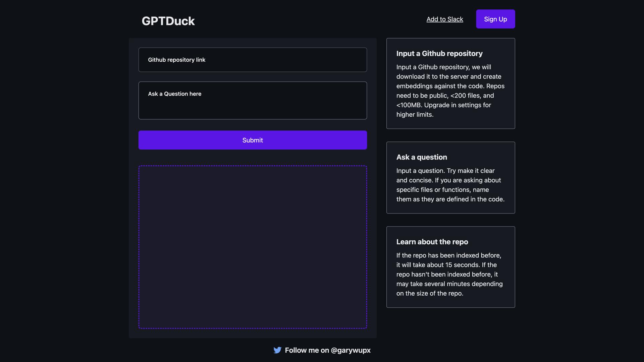Screen dimensions: 644x362
Task: Click the GPTDuck logo text
Action: pos(168,21)
